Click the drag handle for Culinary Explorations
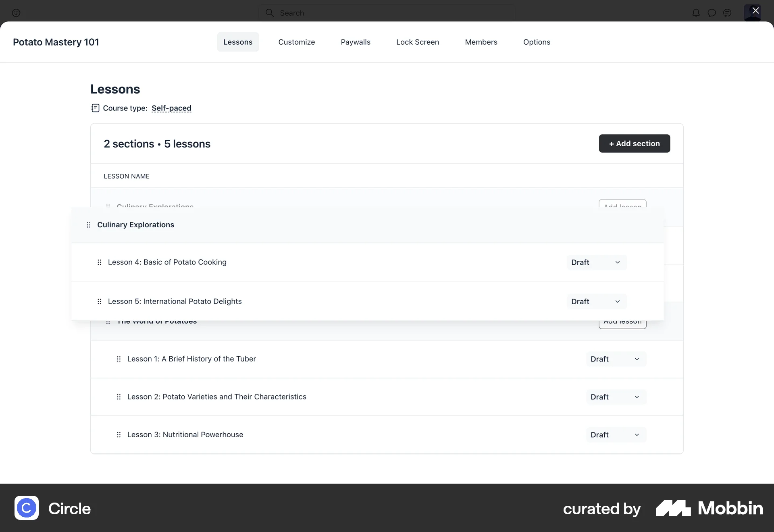 coord(89,225)
